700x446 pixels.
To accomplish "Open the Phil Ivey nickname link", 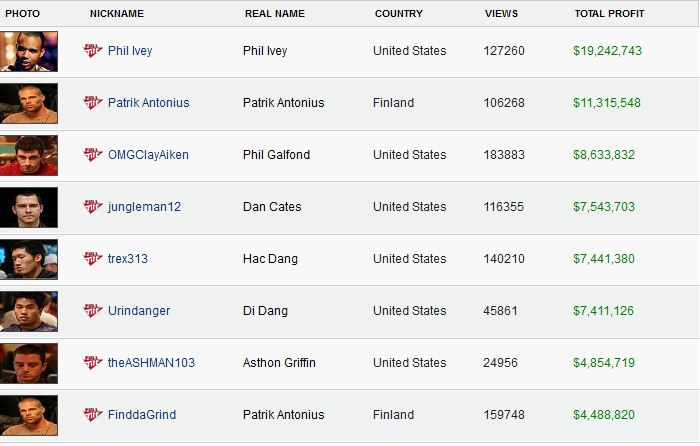I will [x=130, y=51].
